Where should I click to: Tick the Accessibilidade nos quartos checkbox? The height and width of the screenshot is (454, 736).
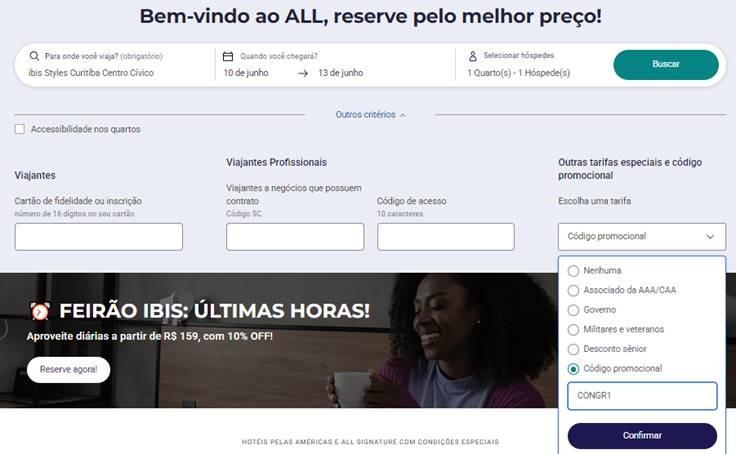tap(20, 129)
